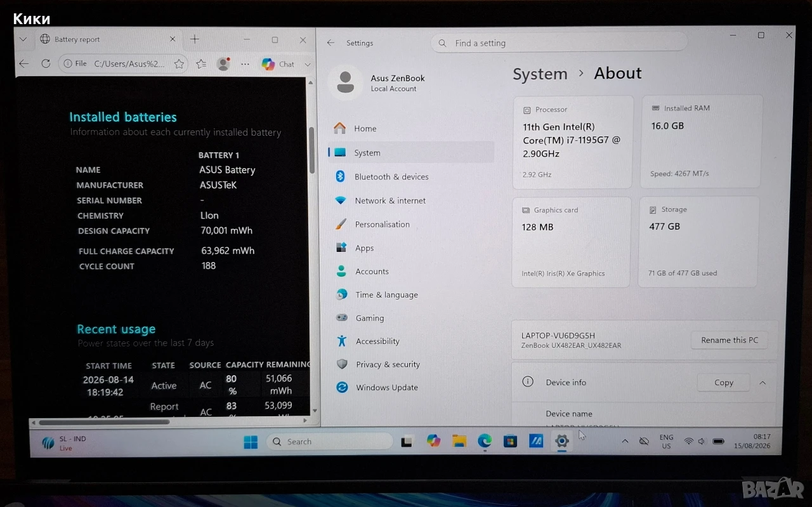
Task: Open the Edge tab actions menu
Action: tap(23, 39)
